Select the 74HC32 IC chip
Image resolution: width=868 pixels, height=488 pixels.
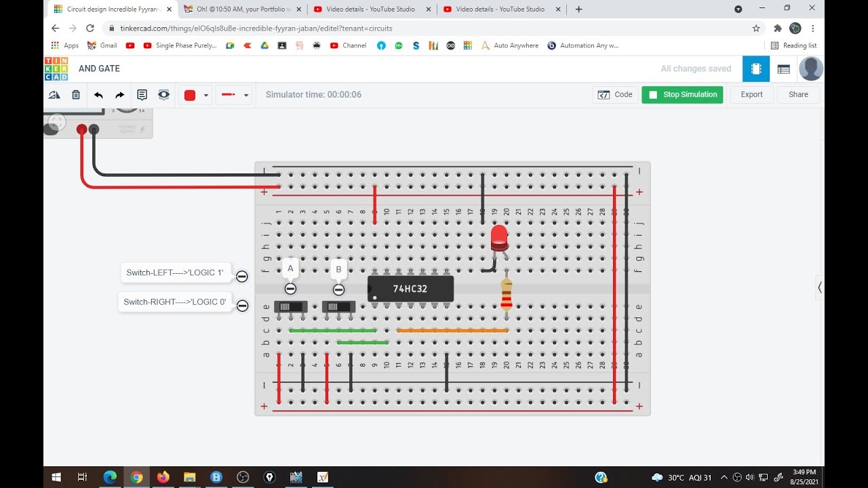410,289
